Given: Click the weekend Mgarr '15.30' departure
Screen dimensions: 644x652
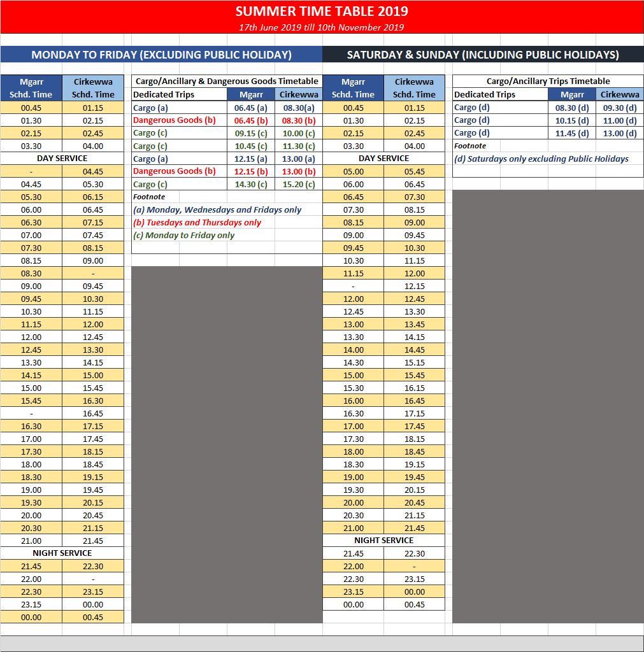Looking at the screenshot, I should 353,388.
